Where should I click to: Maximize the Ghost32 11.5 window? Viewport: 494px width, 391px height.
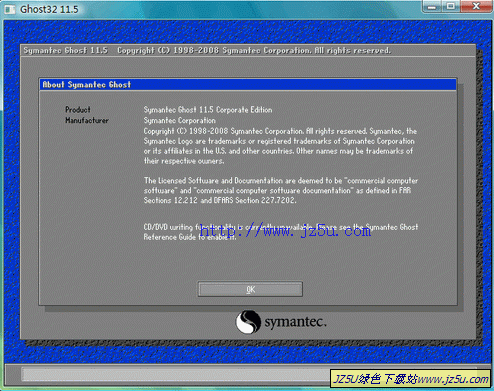[x=451, y=7]
